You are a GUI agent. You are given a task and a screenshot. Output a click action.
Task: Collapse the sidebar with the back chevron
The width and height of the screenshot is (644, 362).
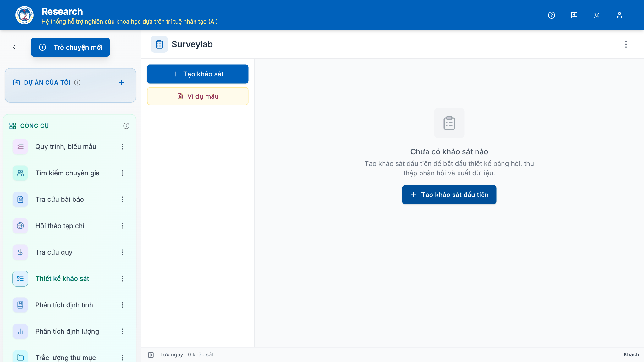14,47
